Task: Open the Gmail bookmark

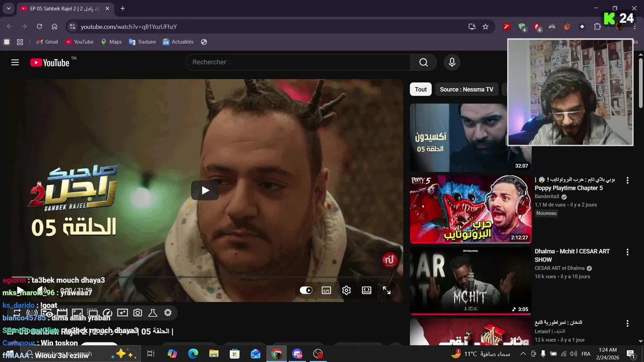Action: click(47, 42)
